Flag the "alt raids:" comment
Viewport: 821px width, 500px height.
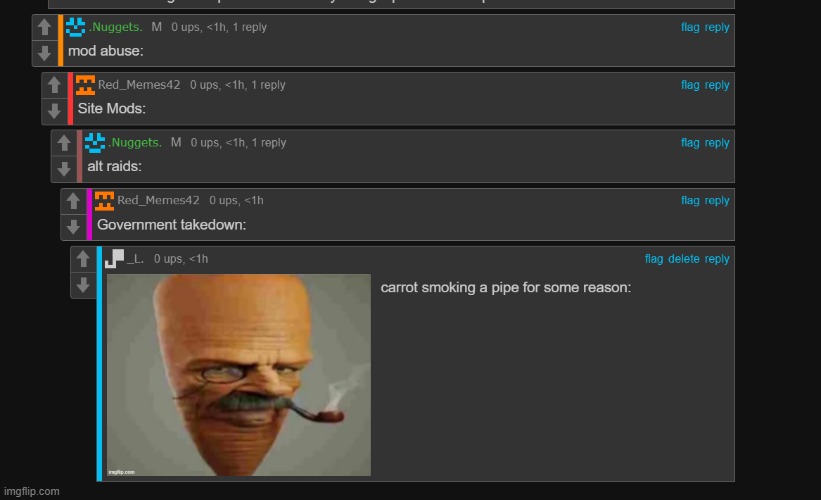690,143
